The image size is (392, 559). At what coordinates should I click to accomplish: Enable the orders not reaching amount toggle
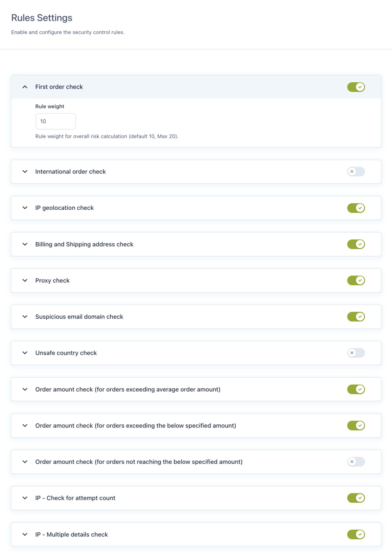[x=356, y=462]
